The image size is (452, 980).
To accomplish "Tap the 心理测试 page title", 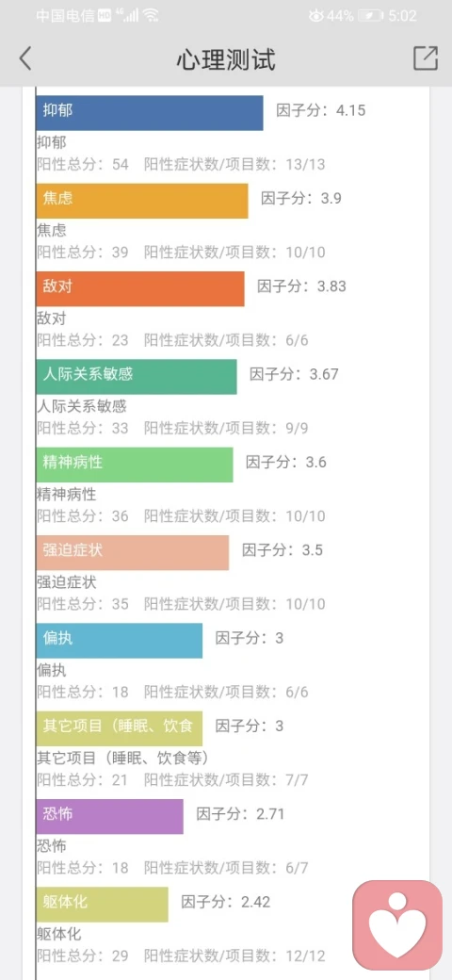I will [226, 59].
